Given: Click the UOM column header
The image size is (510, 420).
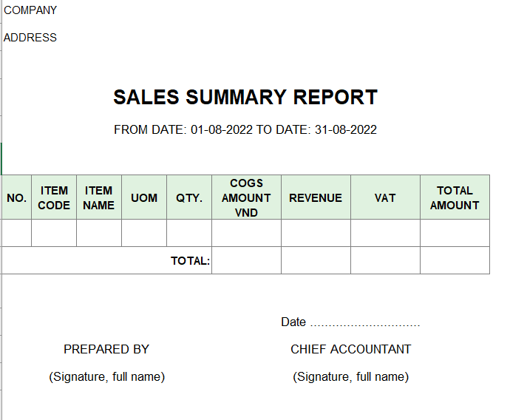Looking at the screenshot, I should tap(144, 197).
